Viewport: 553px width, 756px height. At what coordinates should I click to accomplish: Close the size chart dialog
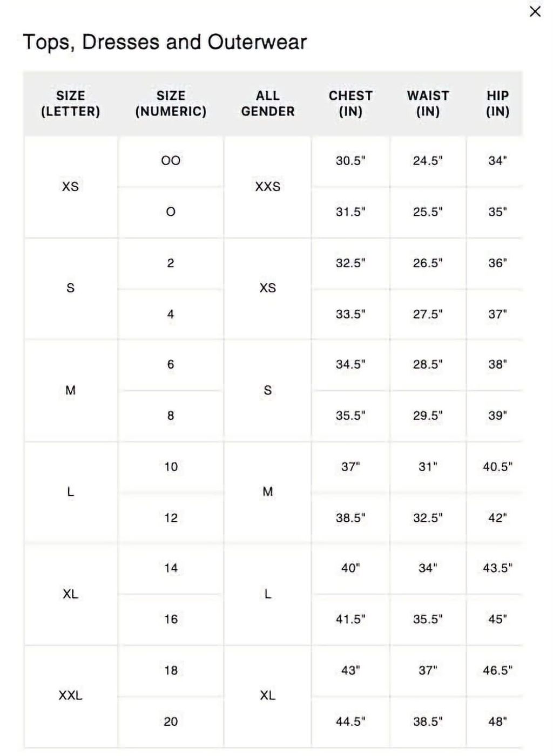[x=535, y=11]
